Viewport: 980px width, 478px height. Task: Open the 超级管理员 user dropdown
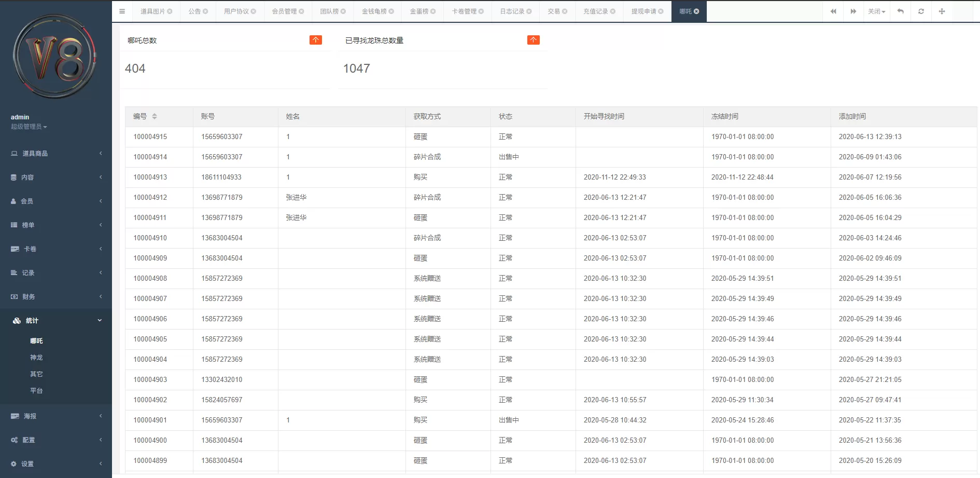click(29, 127)
